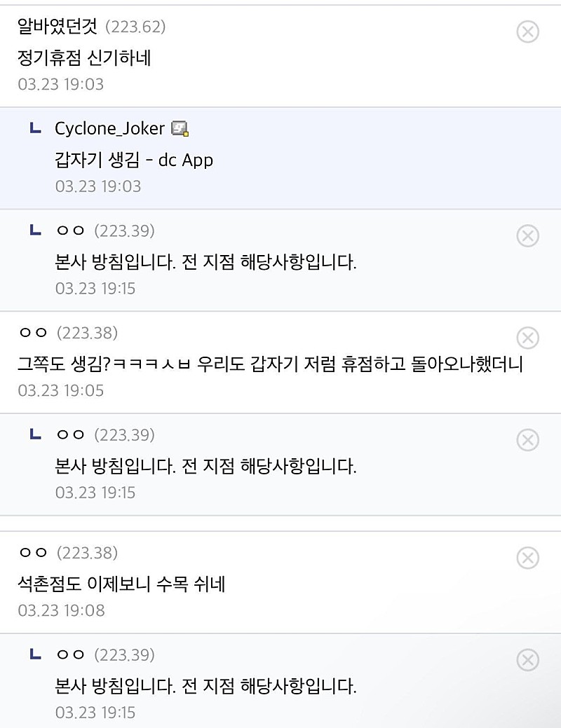Remove the 석촌점도 comment using its X icon
The height and width of the screenshot is (728, 561).
coord(527,558)
